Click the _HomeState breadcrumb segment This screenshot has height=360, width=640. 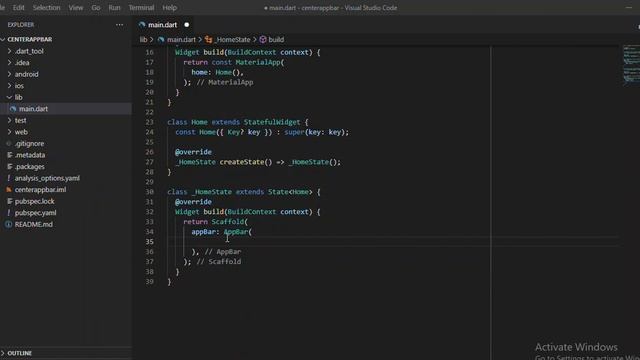click(233, 40)
